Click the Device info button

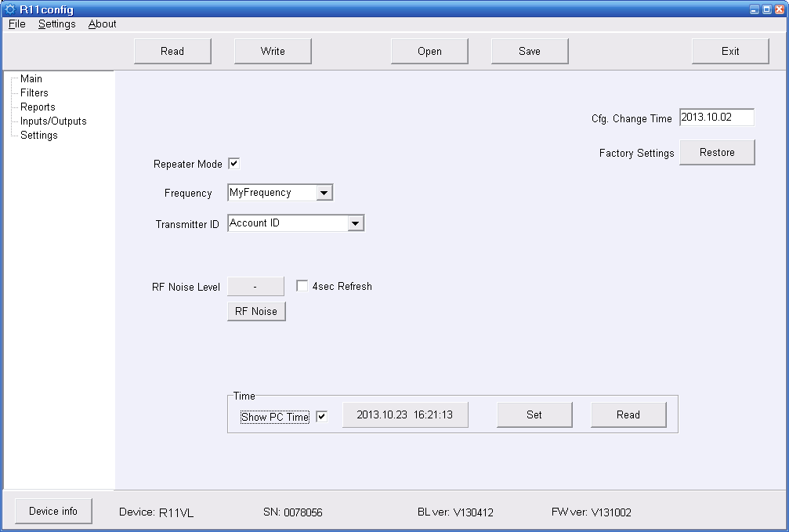pos(53,511)
